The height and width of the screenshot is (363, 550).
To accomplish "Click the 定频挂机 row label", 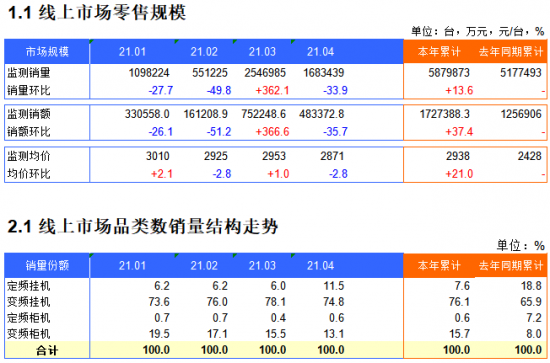I will (29, 286).
